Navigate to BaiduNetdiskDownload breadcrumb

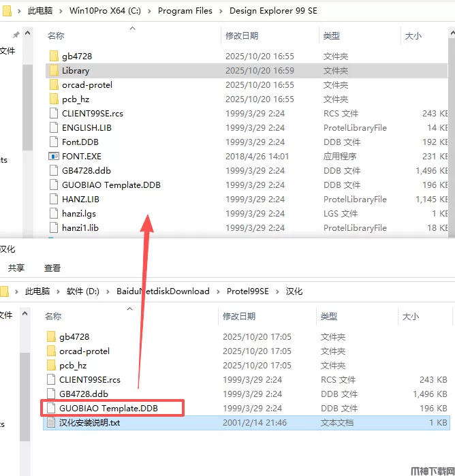pos(163,291)
